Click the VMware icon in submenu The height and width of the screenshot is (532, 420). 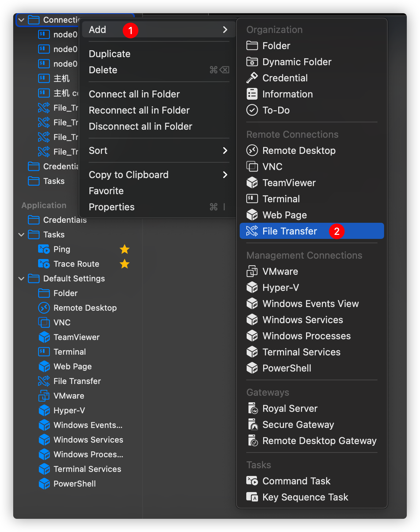[252, 271]
